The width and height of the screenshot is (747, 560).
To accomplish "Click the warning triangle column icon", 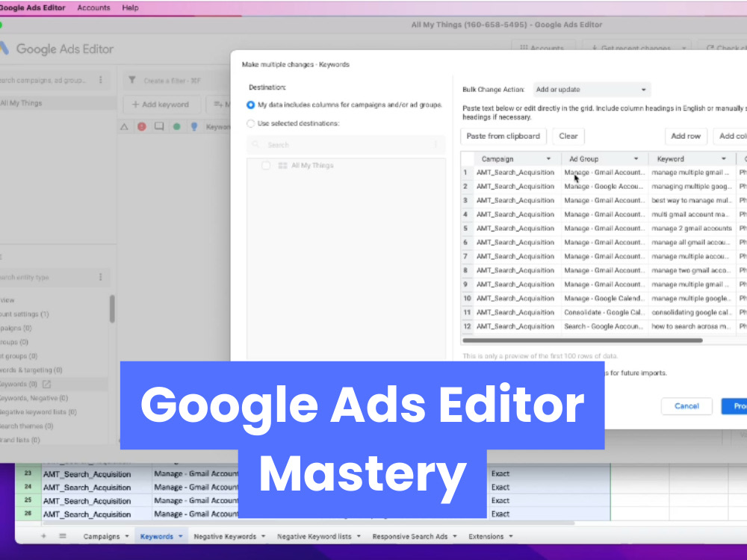I will [124, 127].
